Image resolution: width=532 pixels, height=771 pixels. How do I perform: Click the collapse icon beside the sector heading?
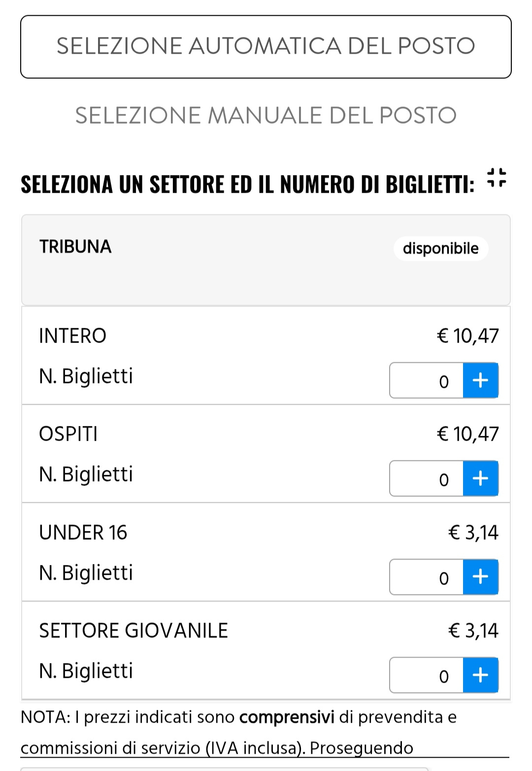tap(497, 178)
